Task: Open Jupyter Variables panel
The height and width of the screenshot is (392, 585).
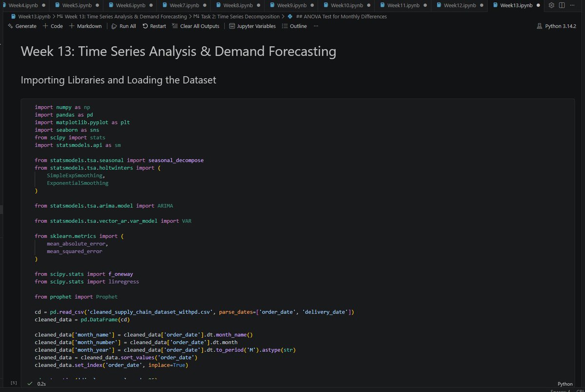Action: pos(253,26)
